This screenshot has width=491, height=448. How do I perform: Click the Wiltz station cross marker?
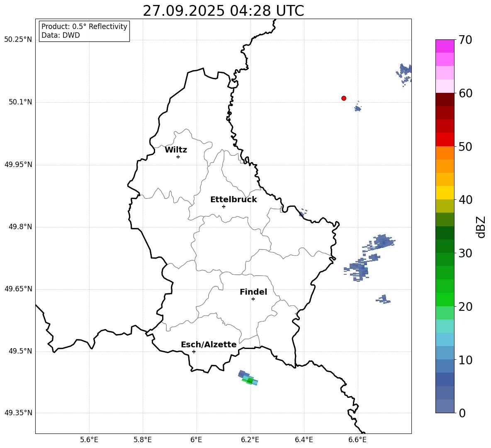(178, 157)
